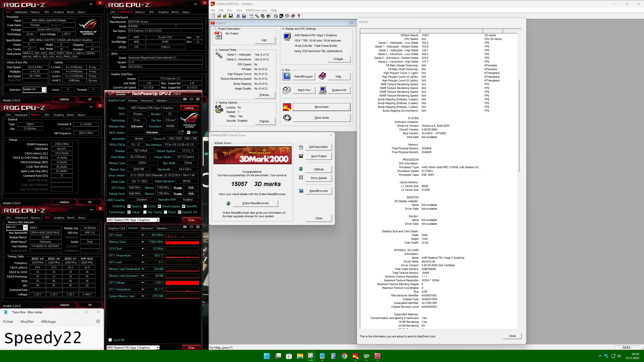Click the New project icon in 3DMark2000 toolbar

[x=213, y=16]
